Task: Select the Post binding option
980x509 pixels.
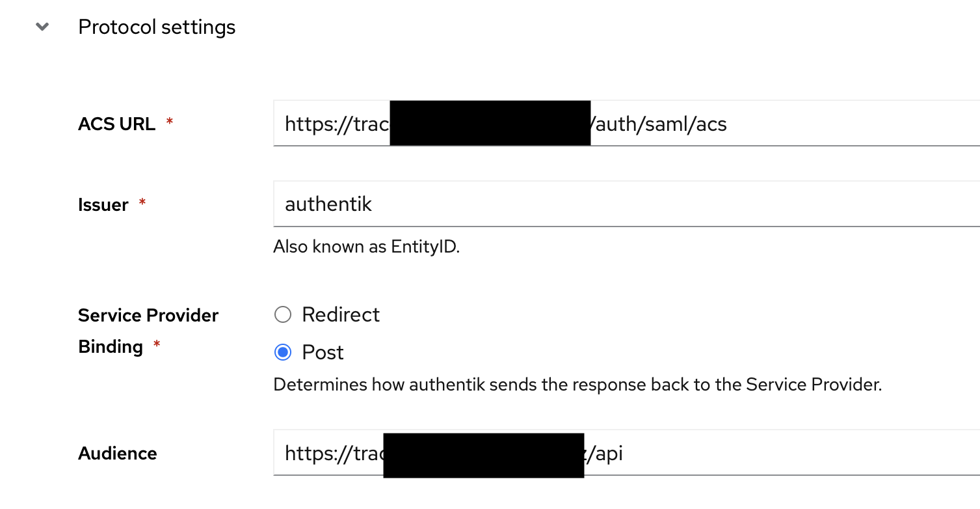Action: tap(283, 352)
